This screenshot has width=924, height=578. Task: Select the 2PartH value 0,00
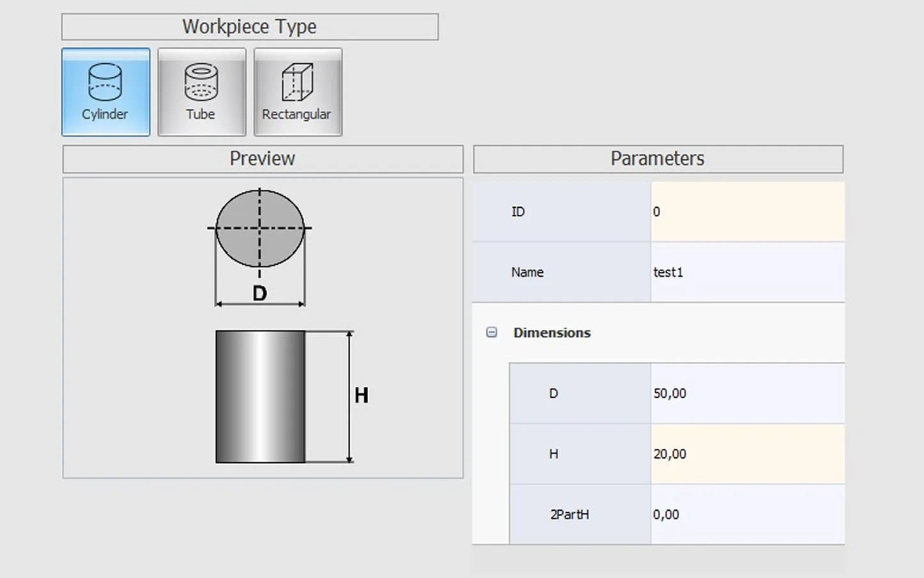click(x=746, y=515)
